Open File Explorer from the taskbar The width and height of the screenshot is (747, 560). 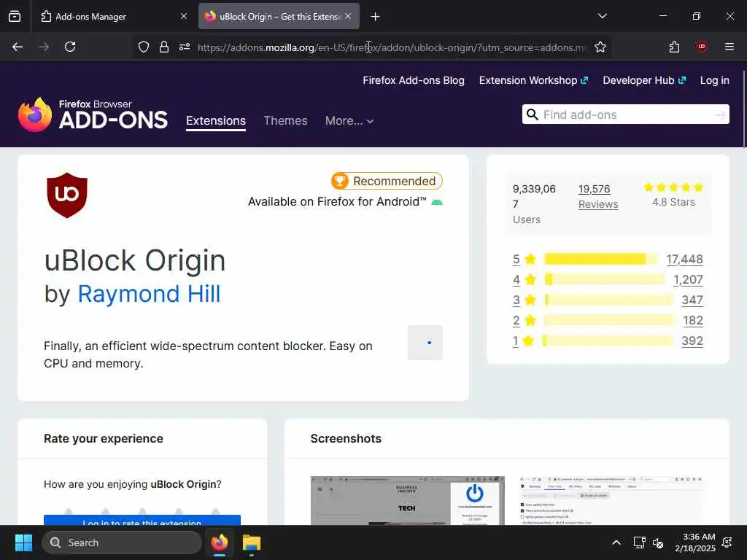(252, 542)
